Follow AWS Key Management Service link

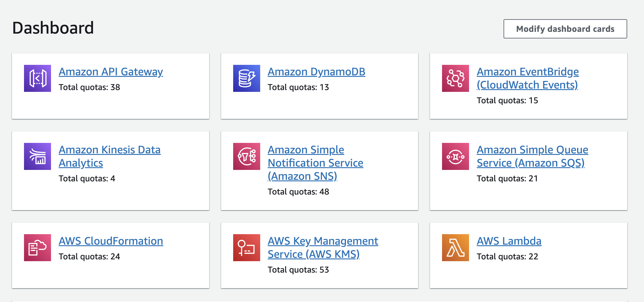323,248
